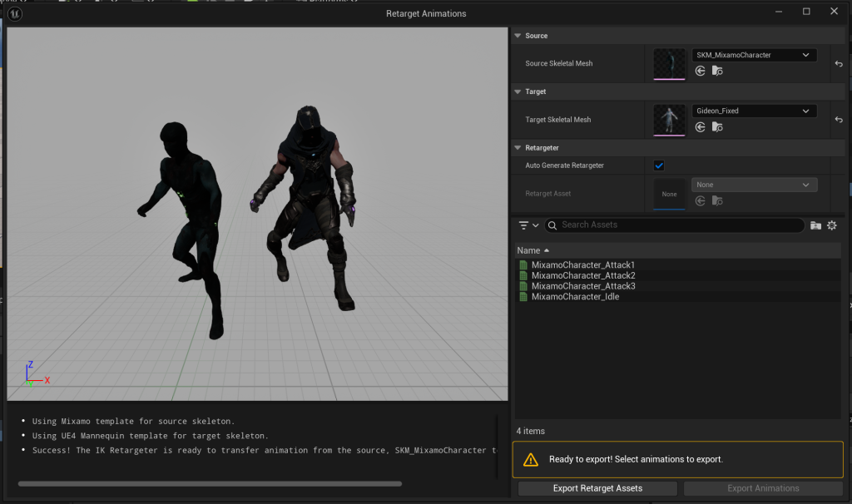Image resolution: width=852 pixels, height=504 pixels.
Task: Click Export Retarget Assets button
Action: pos(597,488)
